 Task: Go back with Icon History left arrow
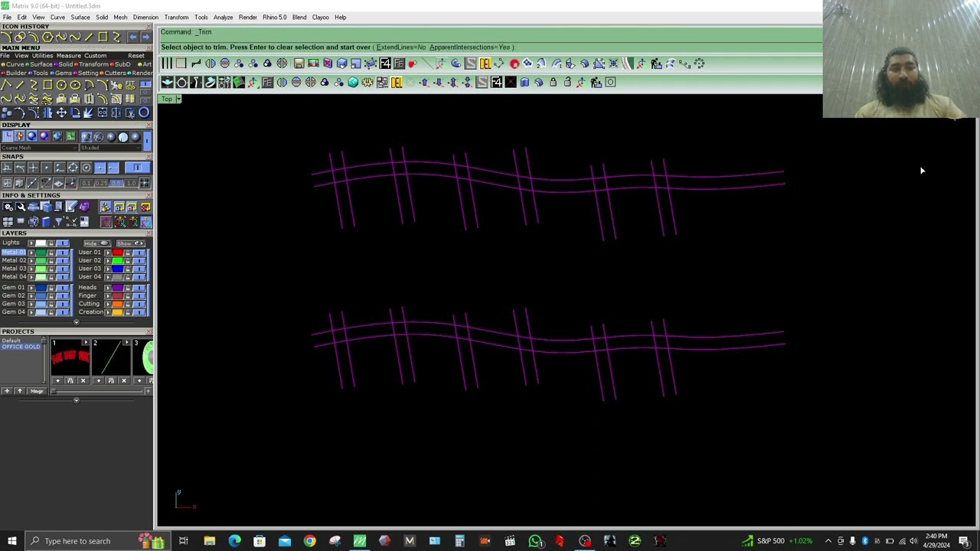coord(133,37)
